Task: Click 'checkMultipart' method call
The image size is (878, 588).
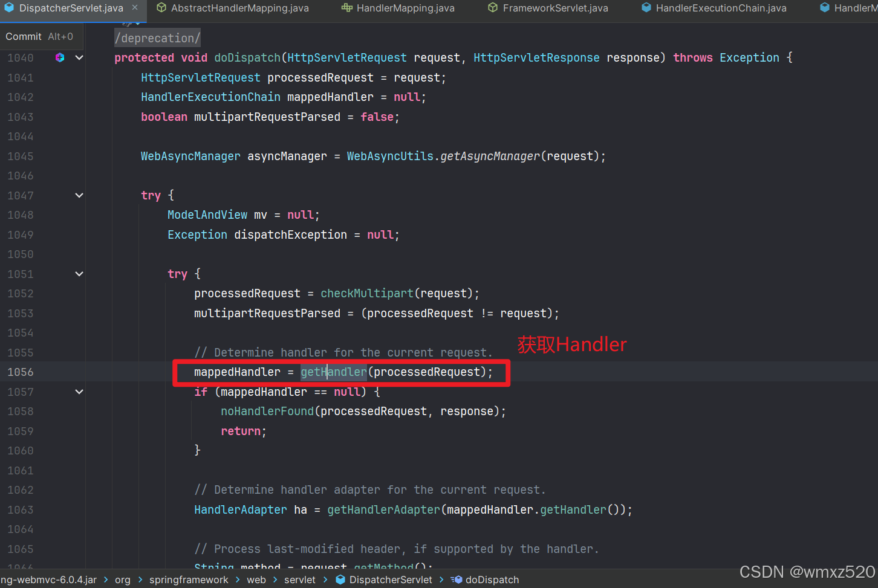Action: tap(367, 293)
